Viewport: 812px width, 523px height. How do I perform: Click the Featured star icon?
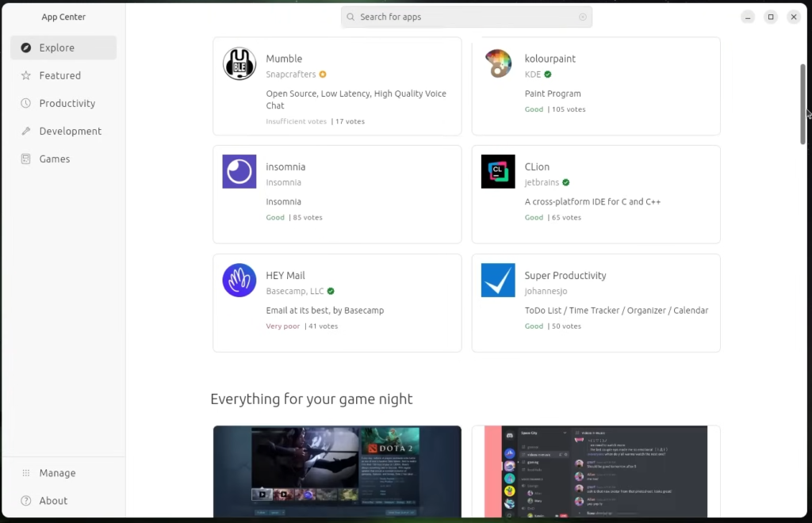click(26, 75)
